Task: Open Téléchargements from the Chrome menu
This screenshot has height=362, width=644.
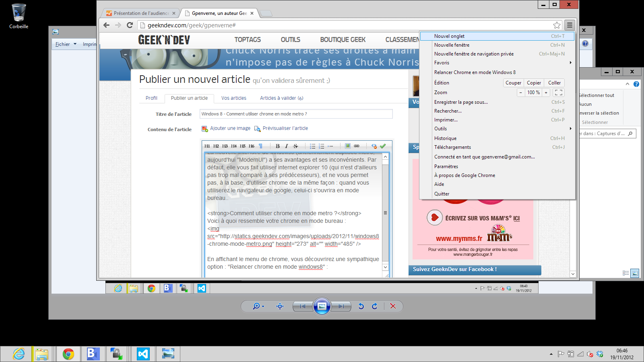Action: (497, 147)
